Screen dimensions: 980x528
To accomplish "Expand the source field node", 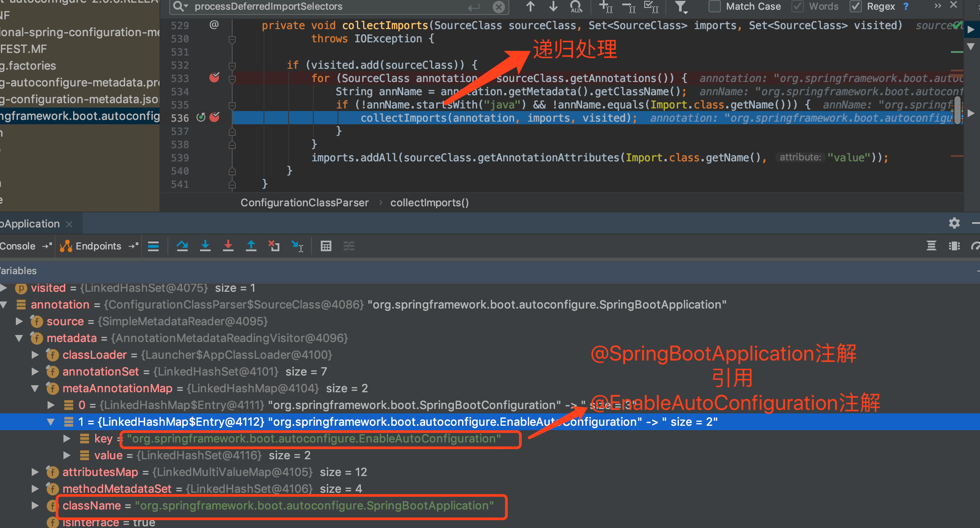I will (x=19, y=321).
